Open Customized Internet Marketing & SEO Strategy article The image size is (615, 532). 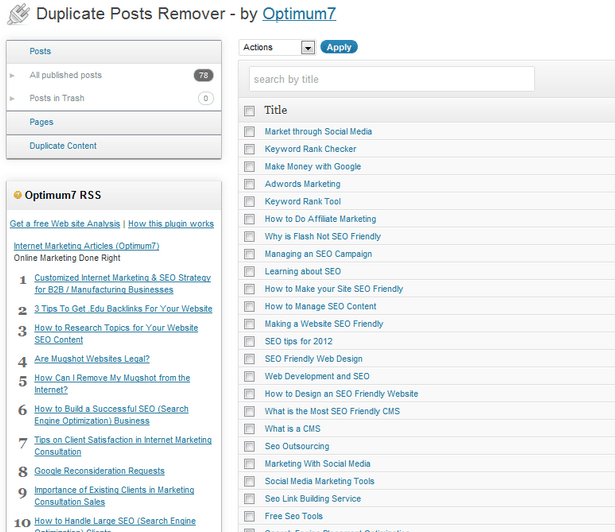coord(122,284)
